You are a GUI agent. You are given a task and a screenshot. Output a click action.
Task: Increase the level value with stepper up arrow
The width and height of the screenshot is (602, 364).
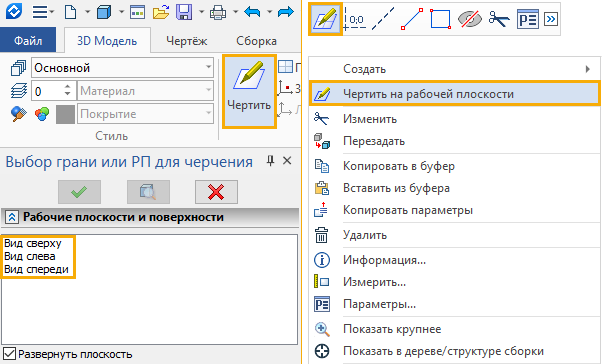[68, 86]
